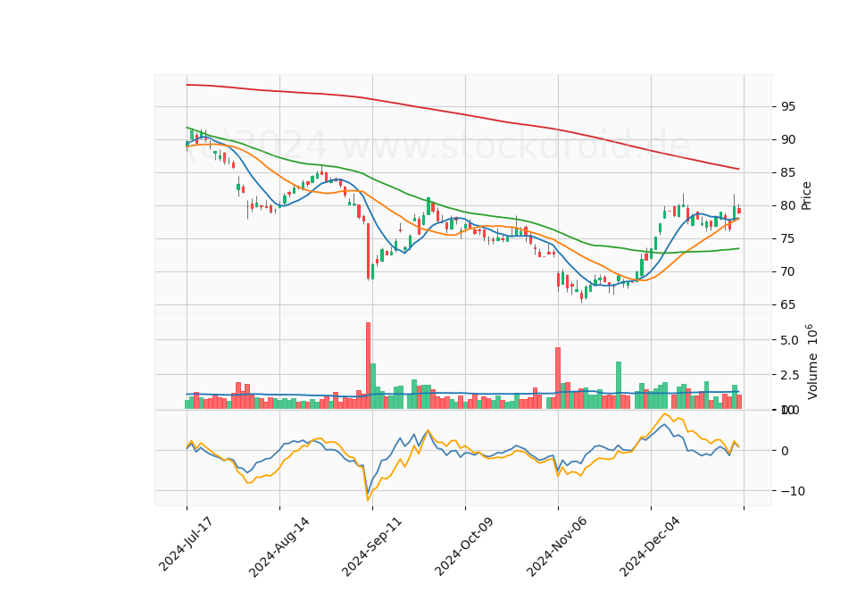Select the "2.5" volume tick label

point(790,375)
